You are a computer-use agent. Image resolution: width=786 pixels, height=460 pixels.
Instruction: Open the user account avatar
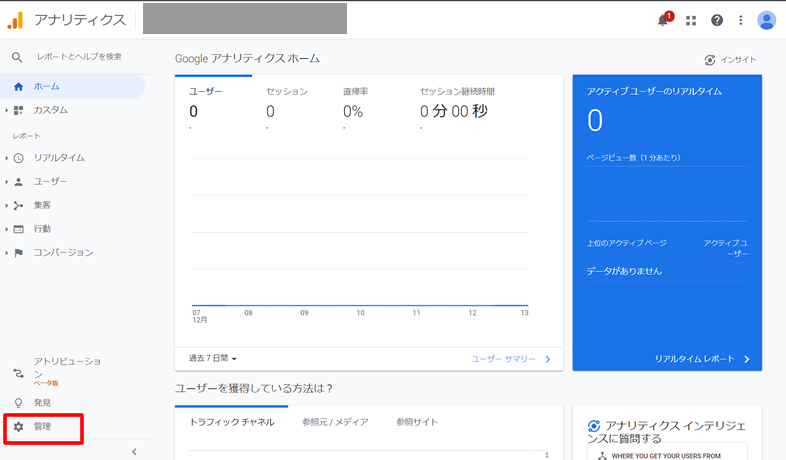point(766,20)
